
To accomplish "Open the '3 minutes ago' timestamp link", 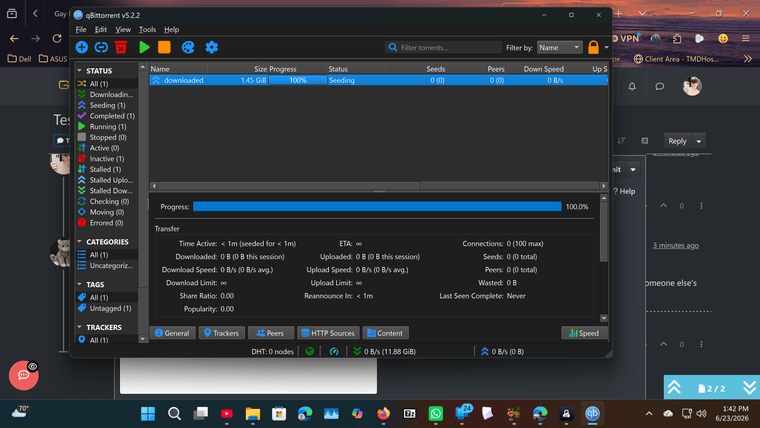I will pos(676,245).
